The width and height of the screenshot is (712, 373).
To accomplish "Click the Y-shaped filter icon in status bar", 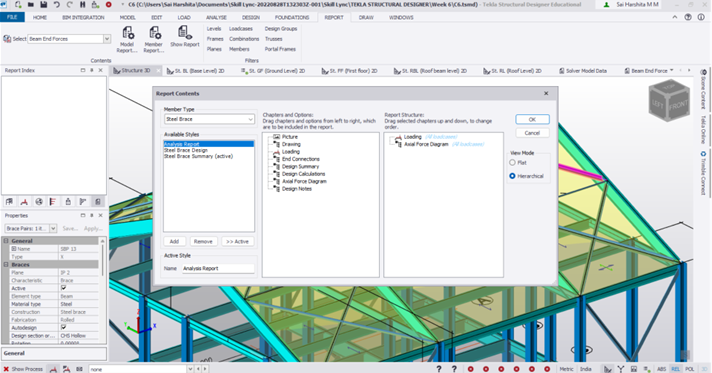I will (x=621, y=369).
